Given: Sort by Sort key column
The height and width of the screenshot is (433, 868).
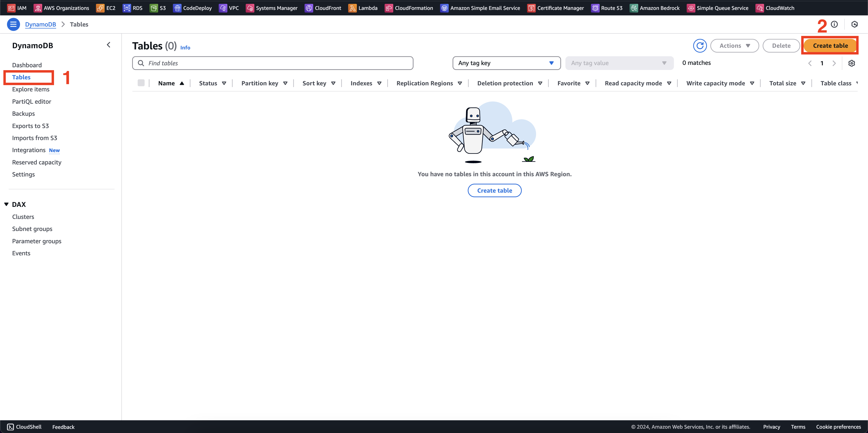Looking at the screenshot, I should point(319,83).
